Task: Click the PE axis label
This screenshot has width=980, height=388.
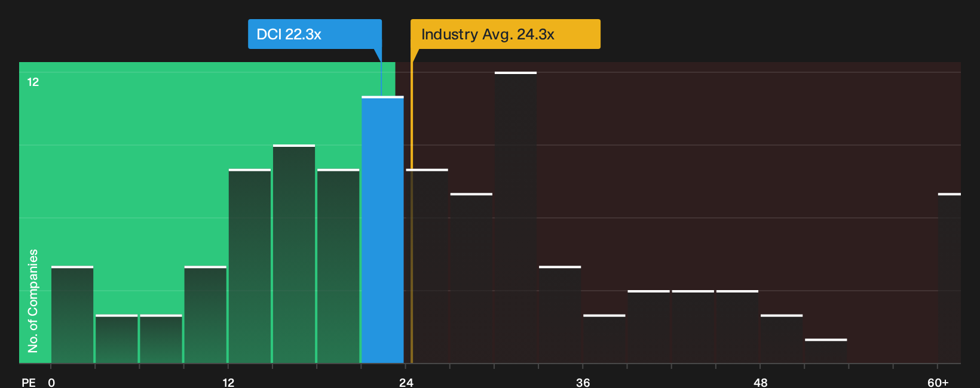Action: click(x=28, y=382)
